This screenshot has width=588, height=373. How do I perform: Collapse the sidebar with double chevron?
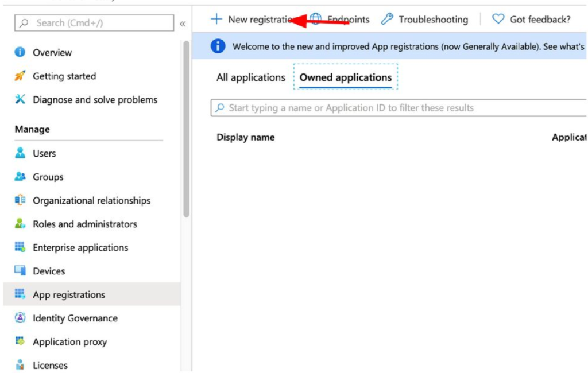tap(183, 24)
